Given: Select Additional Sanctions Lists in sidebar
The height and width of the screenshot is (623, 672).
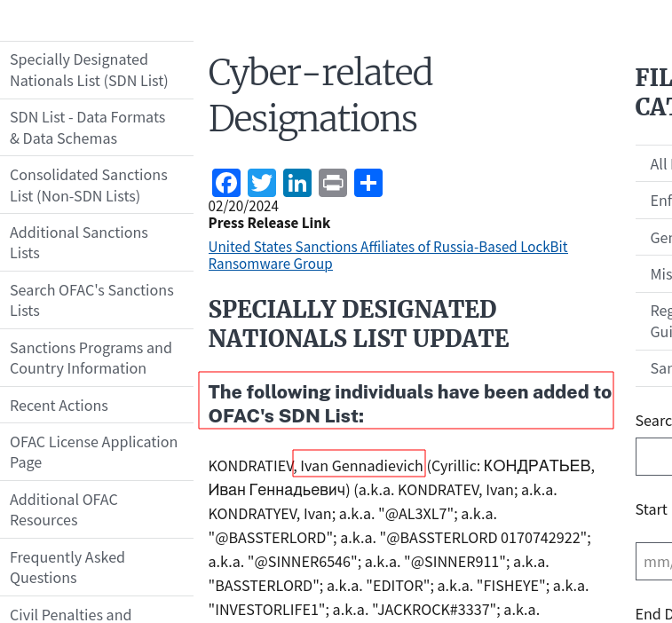Looking at the screenshot, I should [x=79, y=242].
